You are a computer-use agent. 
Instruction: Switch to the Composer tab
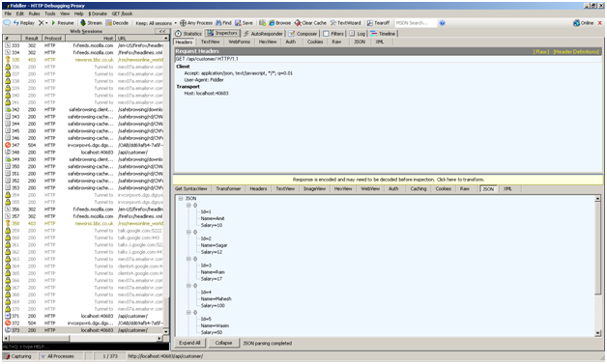(x=303, y=34)
